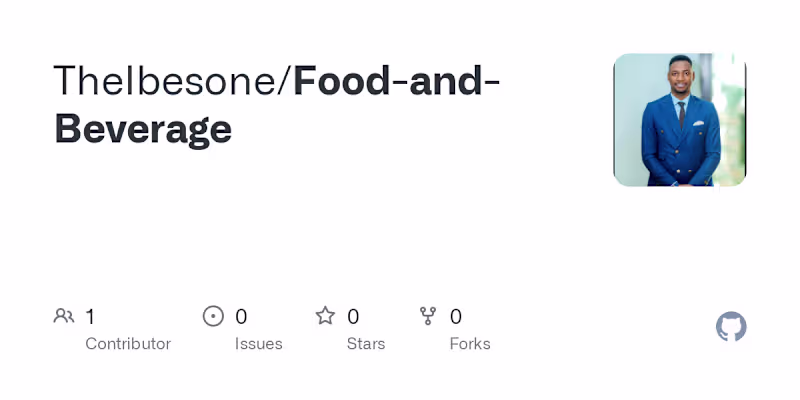800x400 pixels.
Task: Click the star icon for Stars
Action: [325, 316]
